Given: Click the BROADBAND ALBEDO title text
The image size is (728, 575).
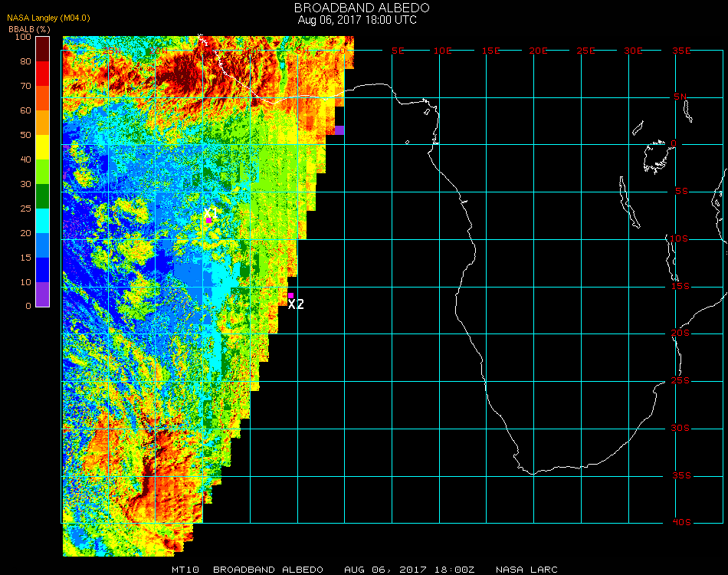Looking at the screenshot, I should click(357, 8).
